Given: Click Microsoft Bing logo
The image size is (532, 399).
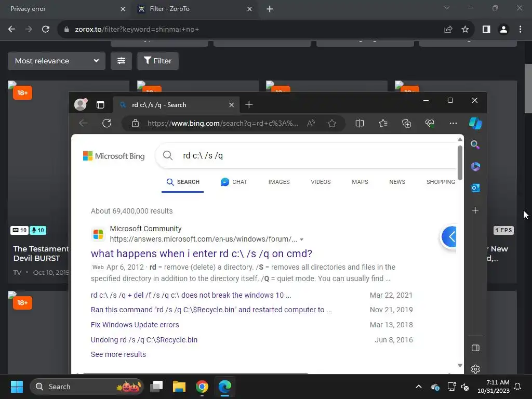Looking at the screenshot, I should (x=114, y=156).
